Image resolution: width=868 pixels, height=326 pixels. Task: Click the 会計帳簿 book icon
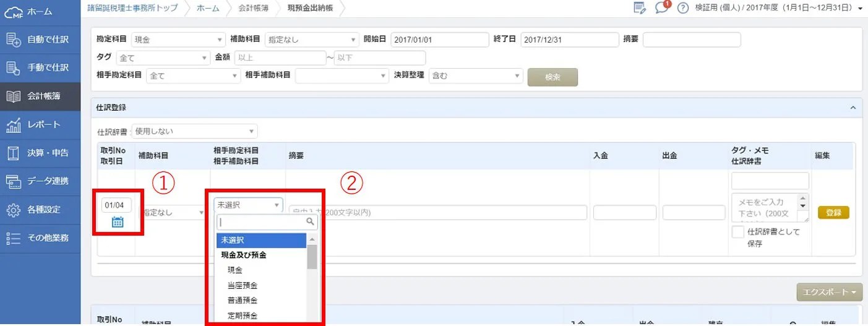pyautogui.click(x=14, y=96)
